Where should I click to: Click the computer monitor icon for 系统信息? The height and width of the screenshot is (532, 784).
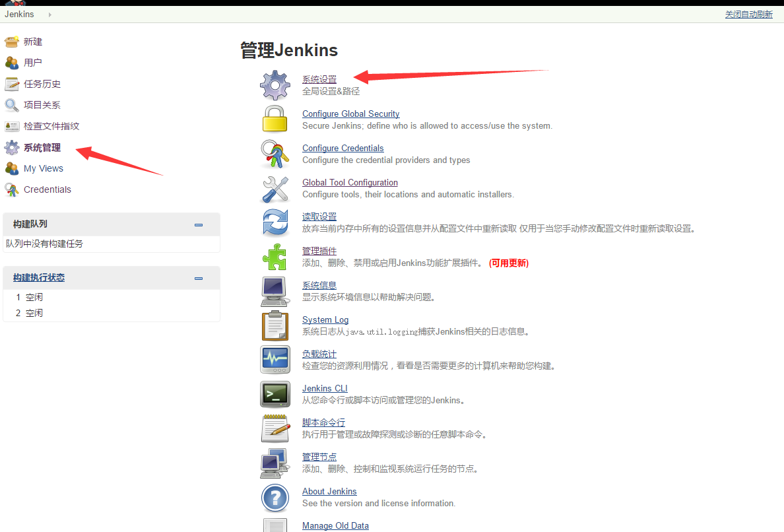(x=275, y=291)
